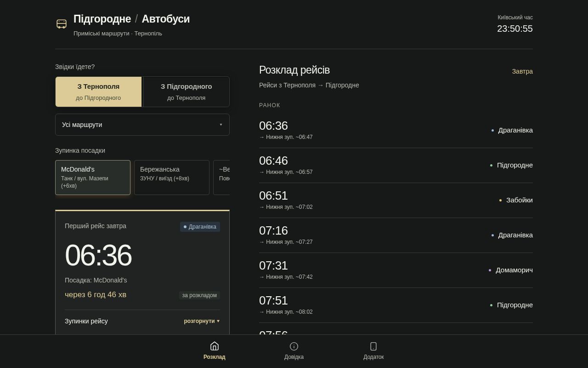Select the 07:16 Драганівка trip

[x=396, y=236]
